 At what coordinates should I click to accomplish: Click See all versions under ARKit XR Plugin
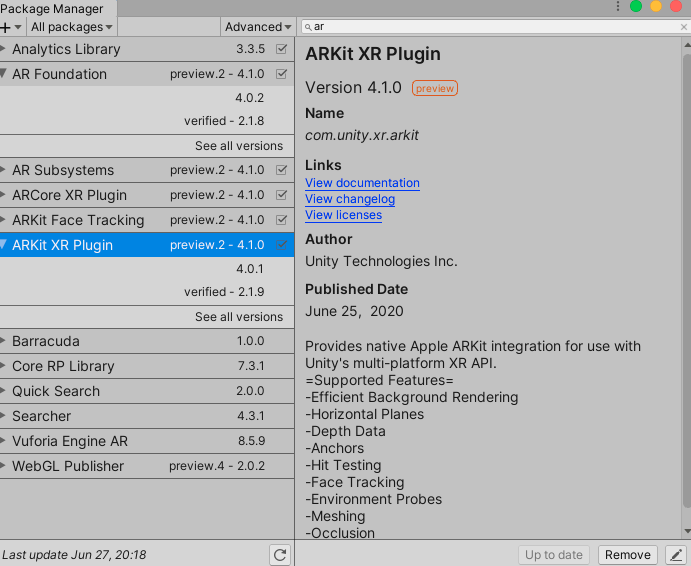point(239,317)
